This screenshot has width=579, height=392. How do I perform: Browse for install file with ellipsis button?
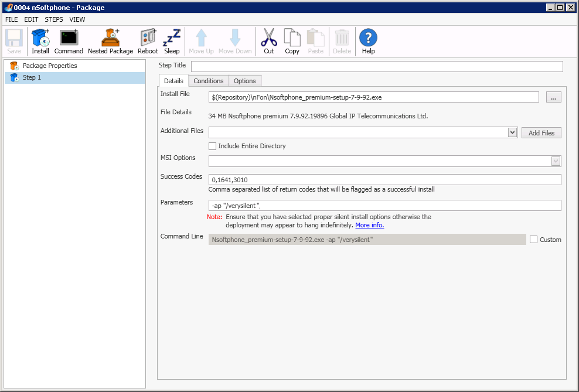tap(554, 97)
